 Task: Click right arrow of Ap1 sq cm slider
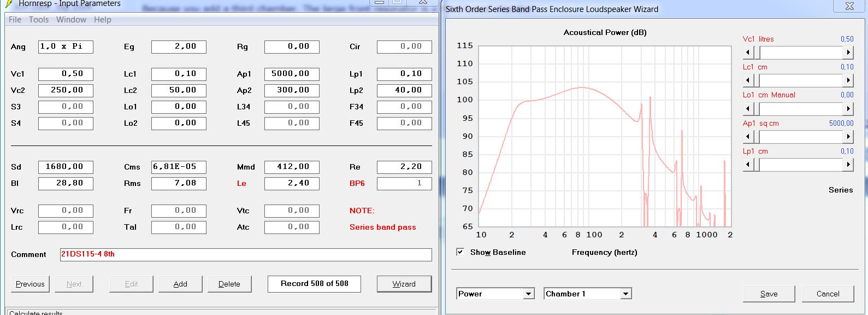[848, 137]
